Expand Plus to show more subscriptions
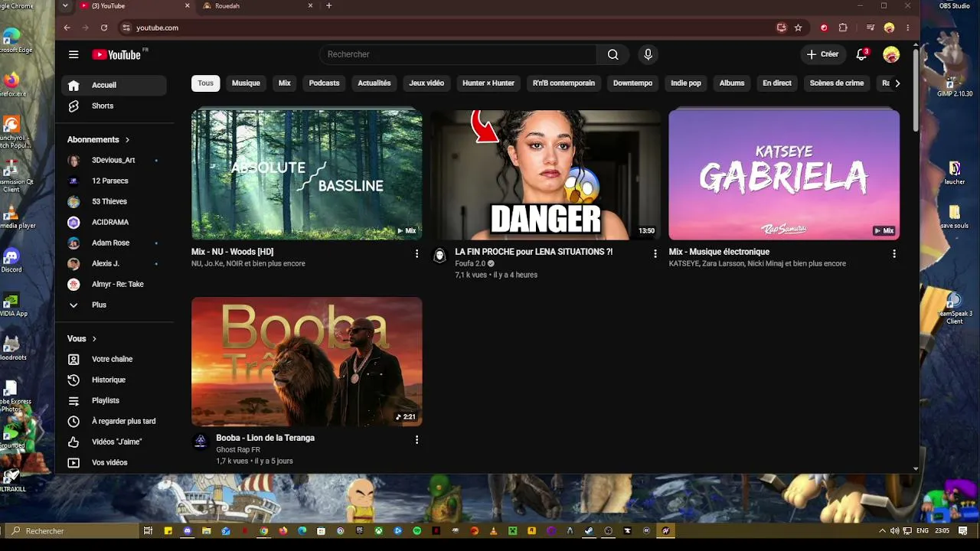The height and width of the screenshot is (551, 980). 114,305
